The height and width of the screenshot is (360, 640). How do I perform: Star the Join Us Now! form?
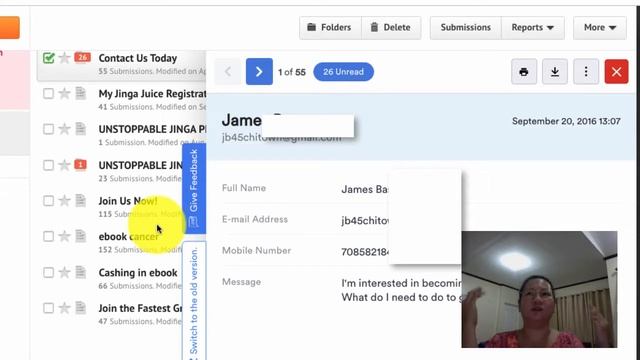(x=64, y=200)
